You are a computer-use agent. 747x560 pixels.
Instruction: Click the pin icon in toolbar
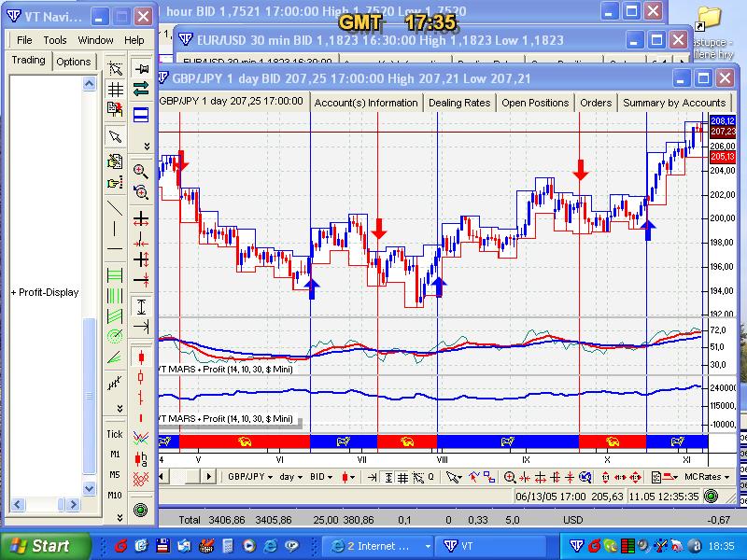tap(141, 69)
